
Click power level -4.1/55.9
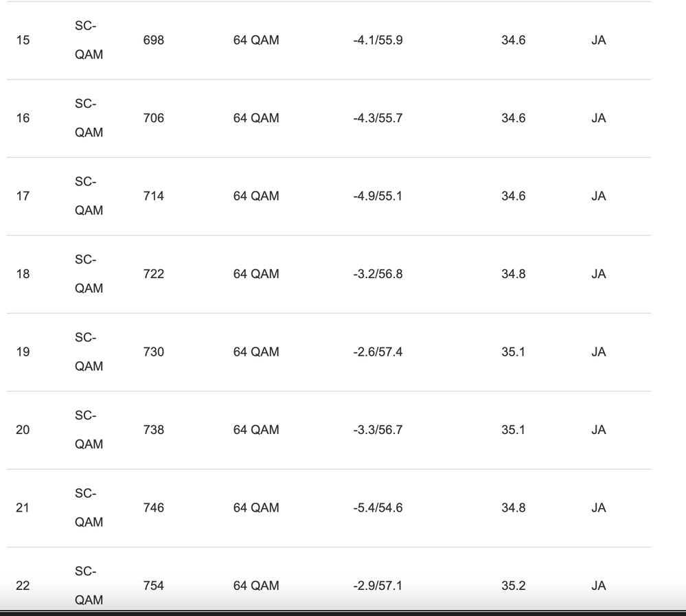pos(378,41)
